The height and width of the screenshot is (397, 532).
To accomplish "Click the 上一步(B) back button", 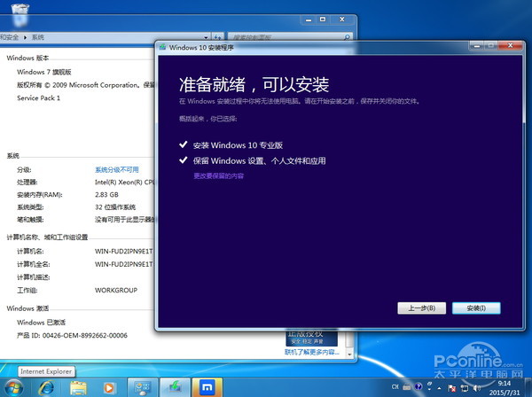I will (416, 307).
